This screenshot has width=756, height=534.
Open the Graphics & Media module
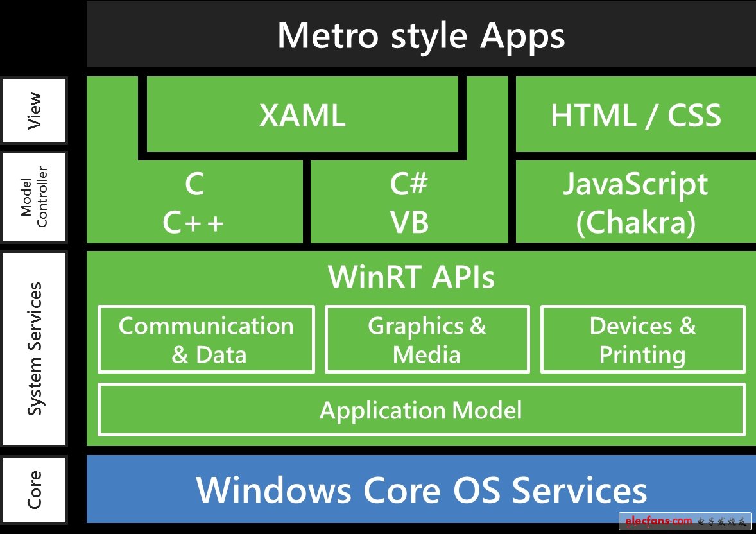[x=427, y=339]
